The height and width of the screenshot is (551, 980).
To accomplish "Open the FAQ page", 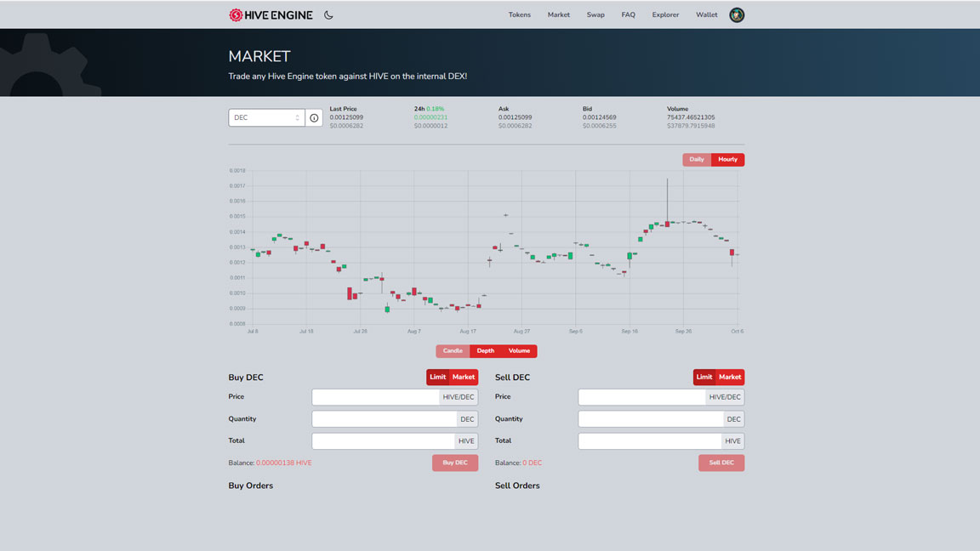I will click(628, 15).
